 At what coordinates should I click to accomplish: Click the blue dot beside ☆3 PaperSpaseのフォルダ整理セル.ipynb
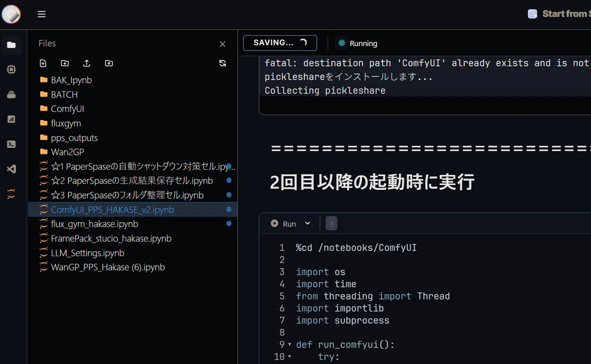[229, 195]
